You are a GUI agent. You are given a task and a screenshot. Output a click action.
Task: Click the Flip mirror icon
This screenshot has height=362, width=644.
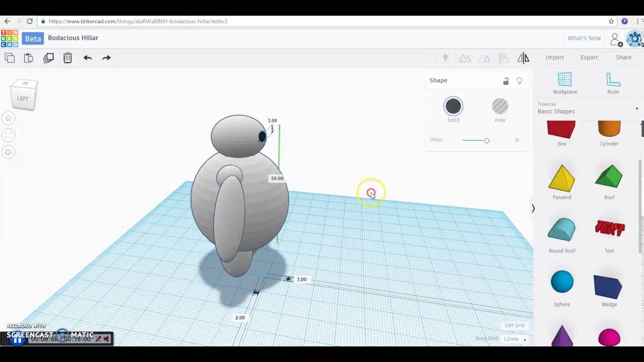click(x=523, y=58)
